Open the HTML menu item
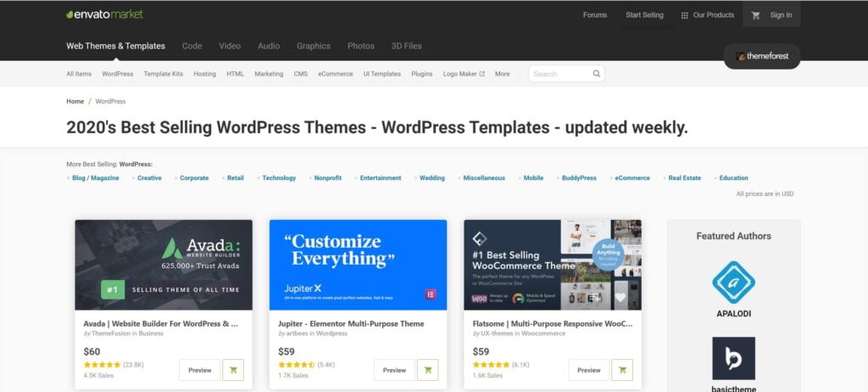 point(236,74)
